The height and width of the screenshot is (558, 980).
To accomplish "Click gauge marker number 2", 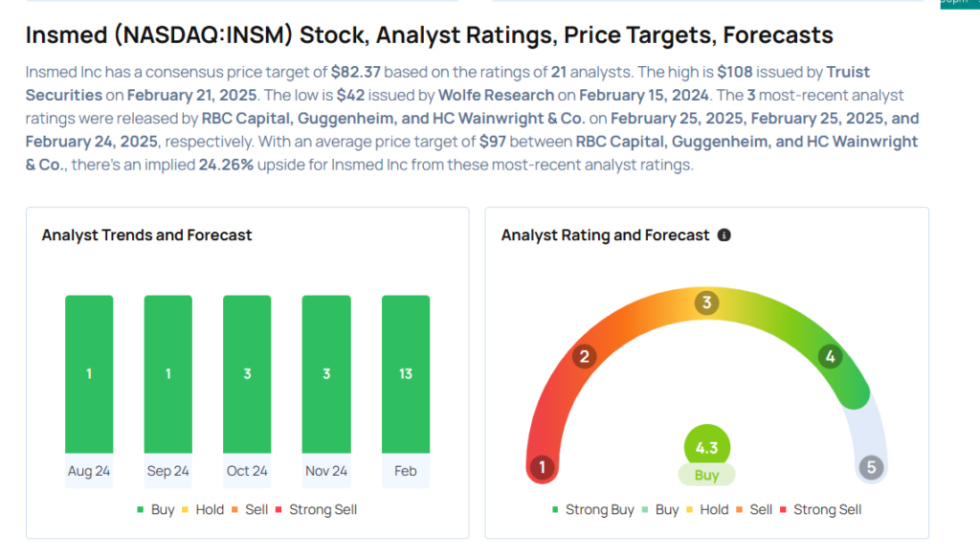I will [584, 357].
